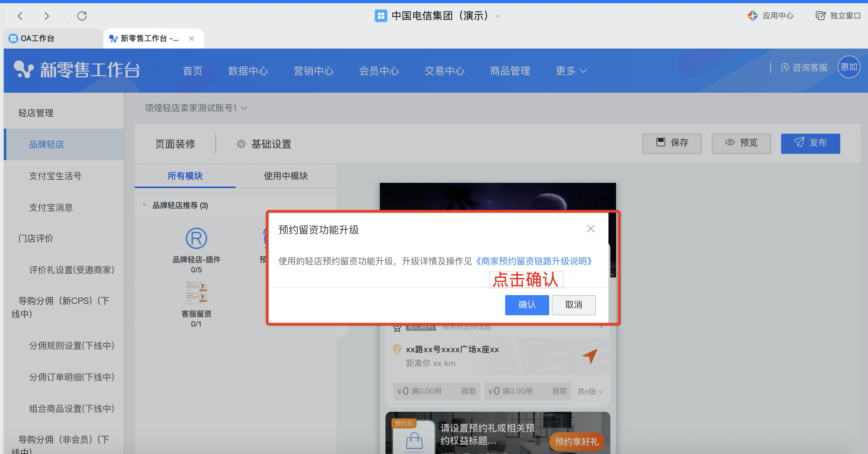Close the 预约留资功能升级 dialog
The height and width of the screenshot is (454, 868).
tap(591, 229)
